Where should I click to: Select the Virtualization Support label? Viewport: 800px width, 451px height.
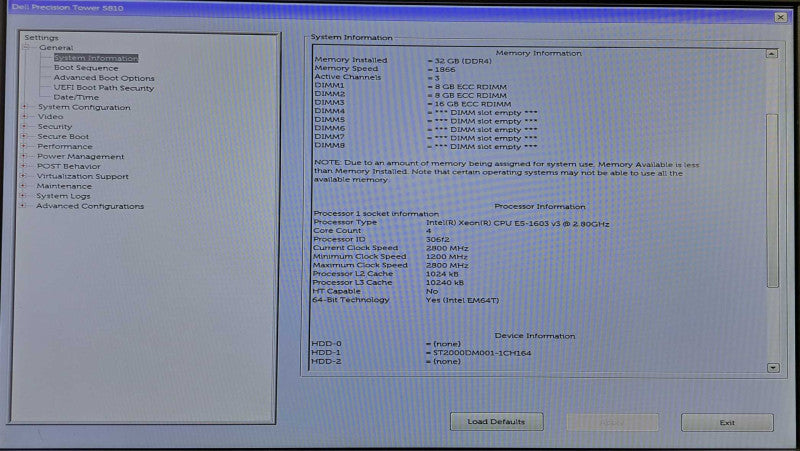[x=83, y=177]
